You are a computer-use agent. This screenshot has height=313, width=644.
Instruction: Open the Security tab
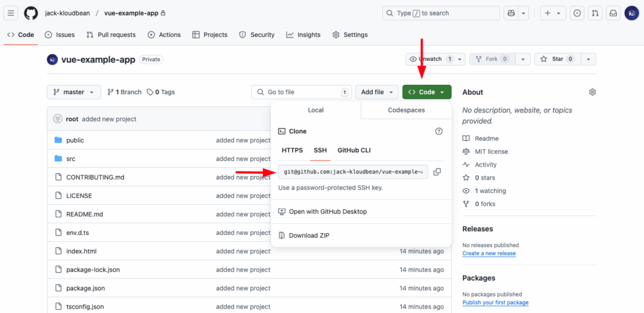coord(257,35)
